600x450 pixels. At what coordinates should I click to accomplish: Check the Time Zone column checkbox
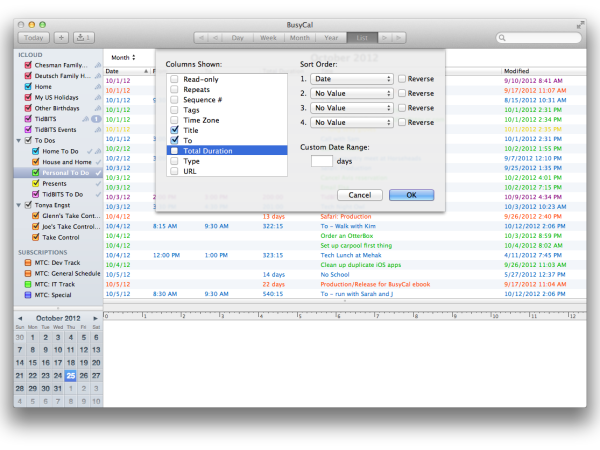coord(174,120)
